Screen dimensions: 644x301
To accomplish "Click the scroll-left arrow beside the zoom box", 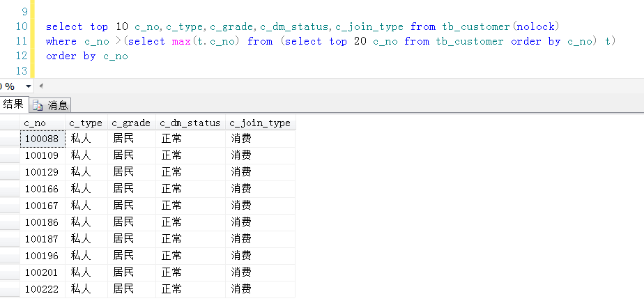I will click(x=40, y=86).
